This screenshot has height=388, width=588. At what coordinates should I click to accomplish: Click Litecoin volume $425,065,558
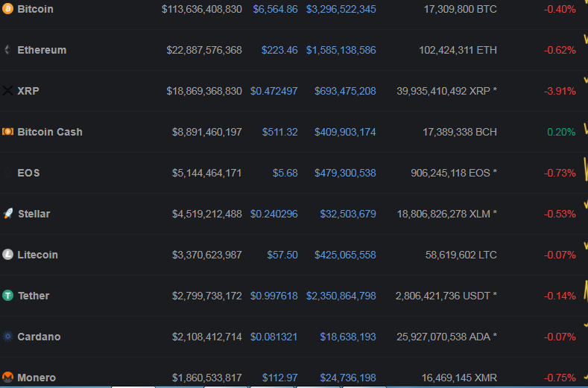point(345,255)
